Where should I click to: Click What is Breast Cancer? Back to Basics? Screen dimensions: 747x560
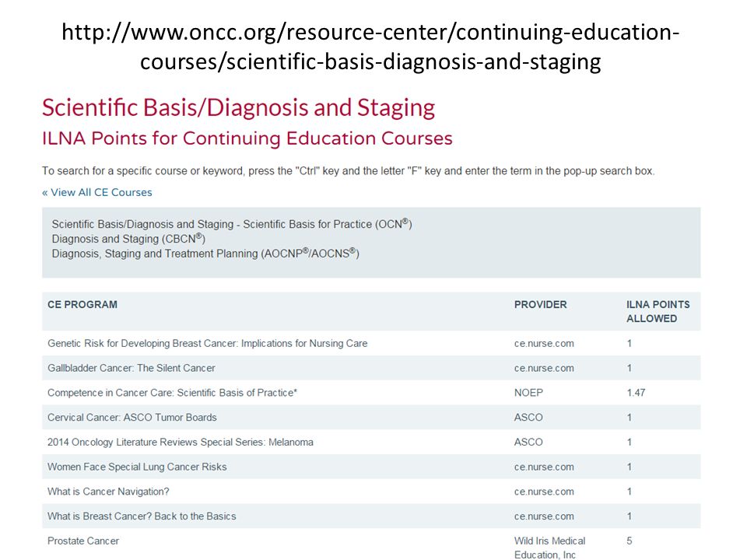[142, 516]
